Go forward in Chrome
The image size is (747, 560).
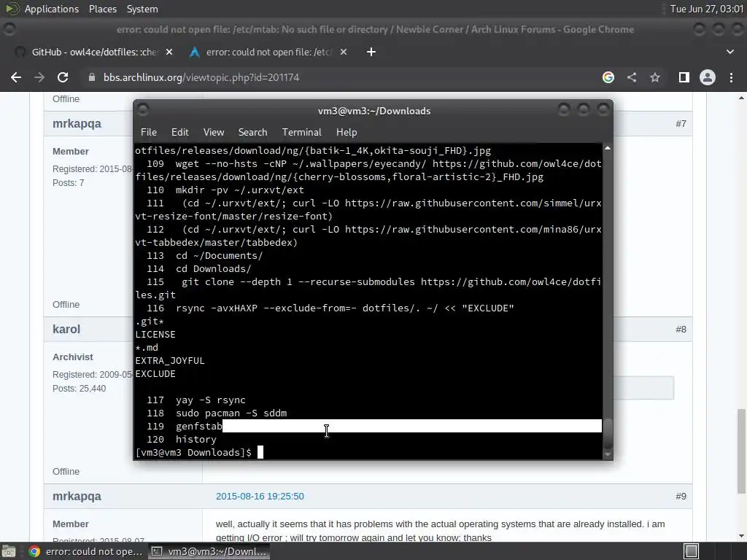[39, 77]
